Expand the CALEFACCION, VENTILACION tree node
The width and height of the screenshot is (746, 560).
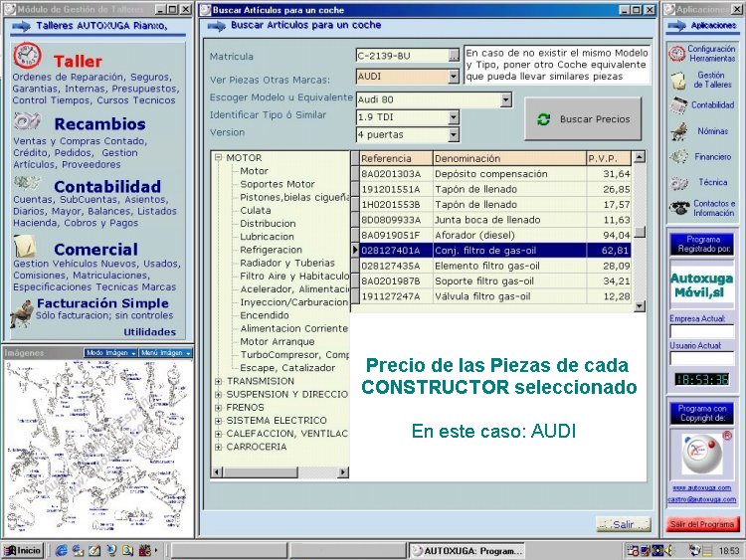click(x=219, y=434)
